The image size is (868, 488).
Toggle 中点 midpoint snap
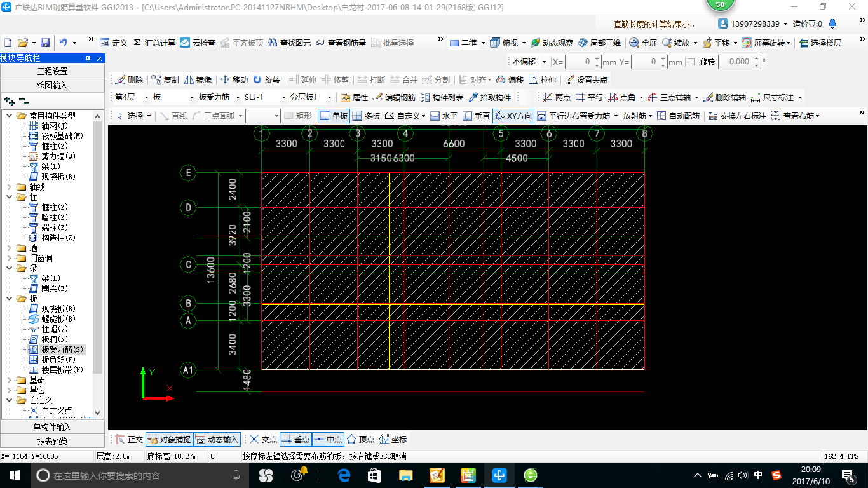coord(328,439)
